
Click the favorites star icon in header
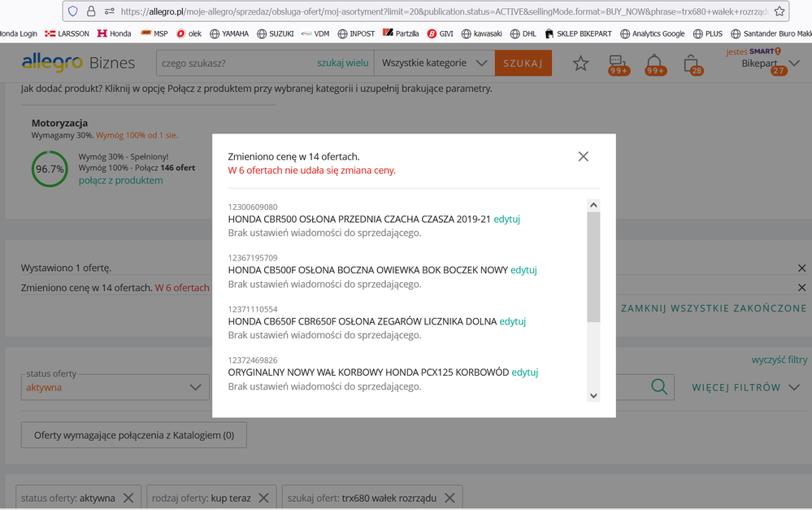pos(580,63)
